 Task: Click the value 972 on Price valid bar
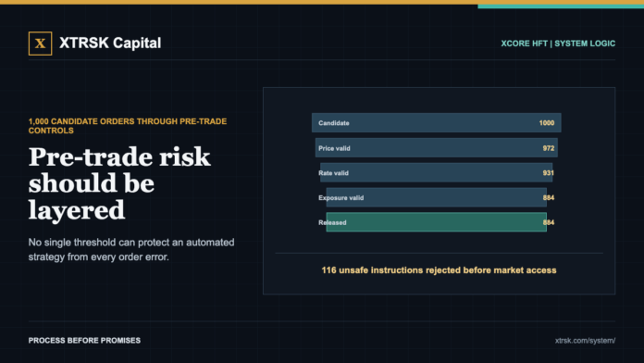click(x=549, y=148)
